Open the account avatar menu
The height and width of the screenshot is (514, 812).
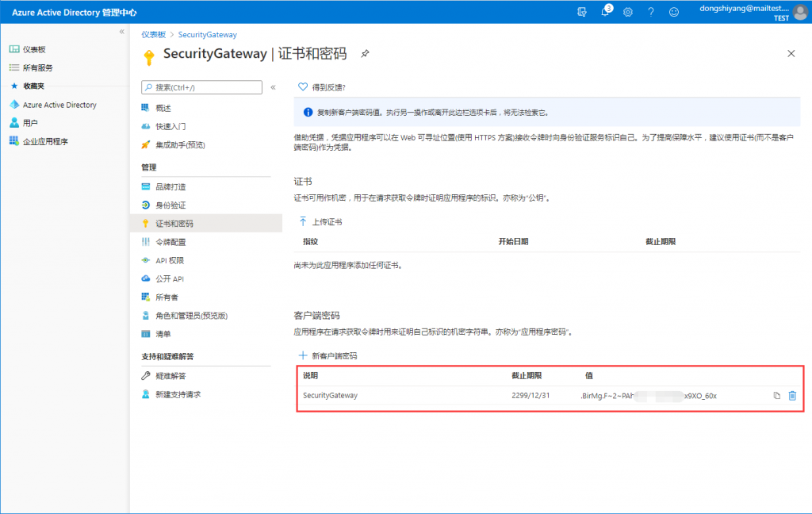(x=800, y=12)
